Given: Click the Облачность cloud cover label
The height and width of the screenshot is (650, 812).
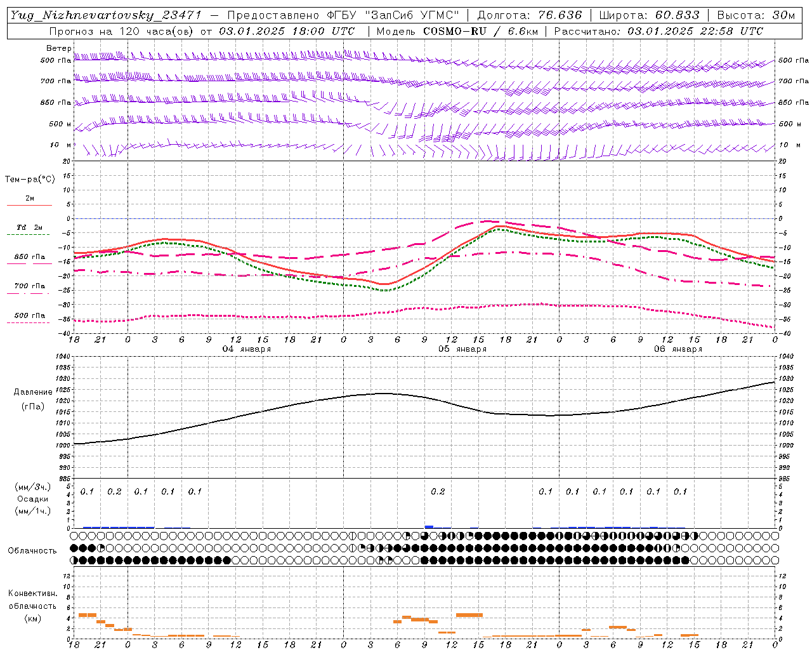Looking at the screenshot, I should 32,550.
